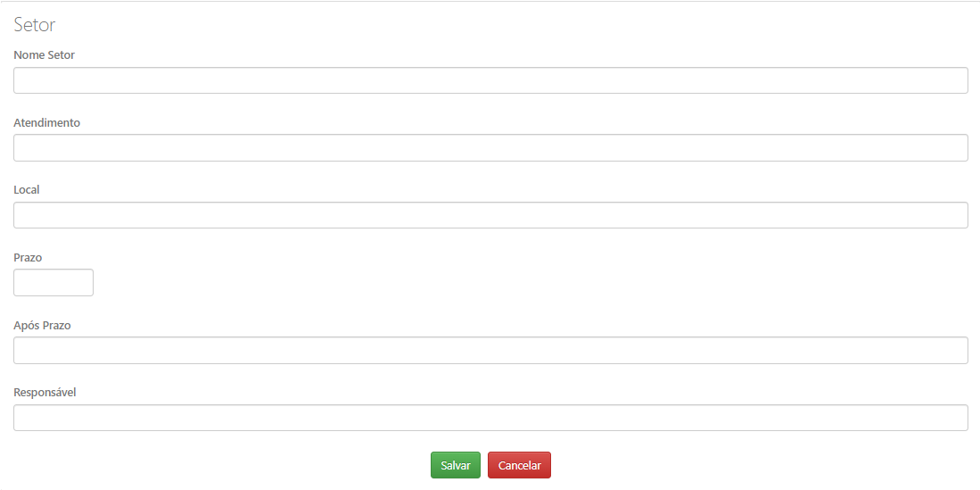Screen dimensions: 980x490
Task: Place cursor in the field under Responsável
Action: 490,418
